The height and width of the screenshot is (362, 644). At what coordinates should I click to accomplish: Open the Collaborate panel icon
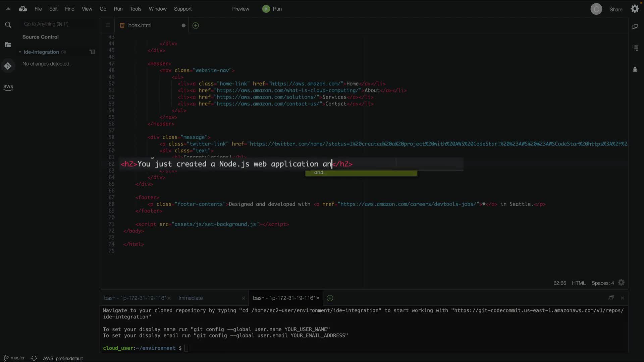click(635, 27)
